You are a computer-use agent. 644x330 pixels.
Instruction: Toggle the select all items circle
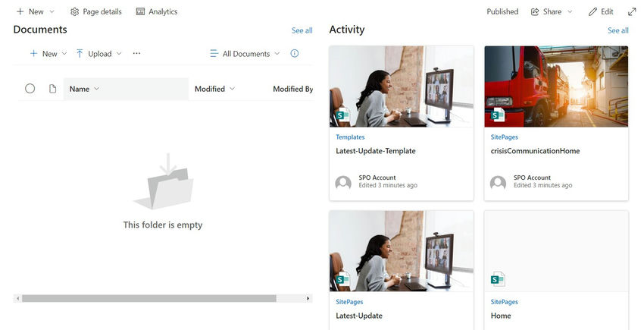pyautogui.click(x=30, y=89)
